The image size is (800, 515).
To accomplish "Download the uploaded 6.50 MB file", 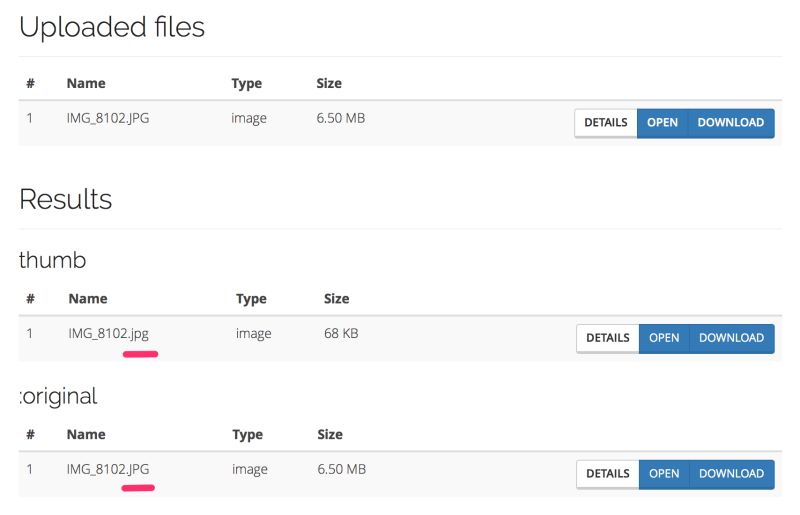I will click(730, 123).
